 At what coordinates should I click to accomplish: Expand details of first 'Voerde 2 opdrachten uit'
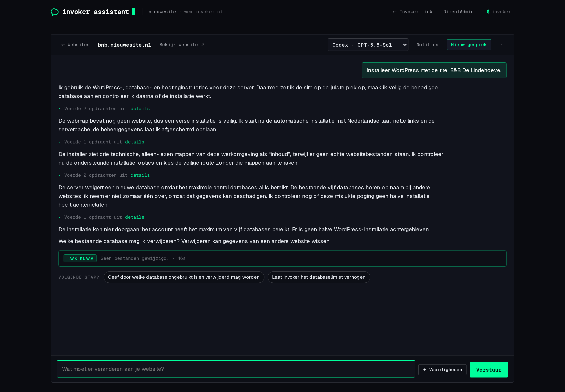(x=140, y=109)
